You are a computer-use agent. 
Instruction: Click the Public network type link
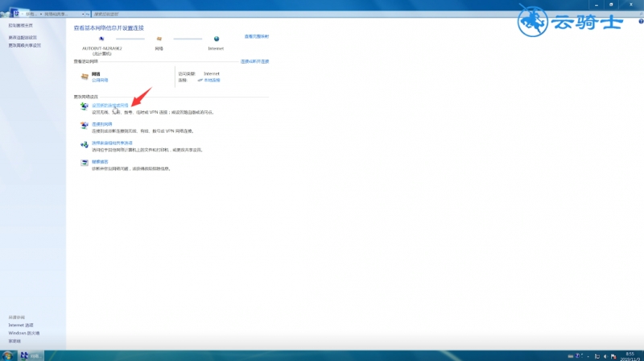tap(100, 80)
